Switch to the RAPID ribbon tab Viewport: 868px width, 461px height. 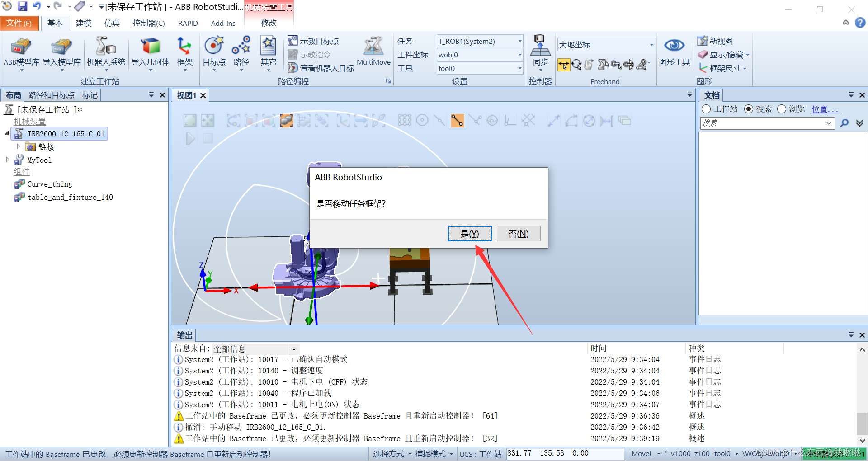coord(188,23)
